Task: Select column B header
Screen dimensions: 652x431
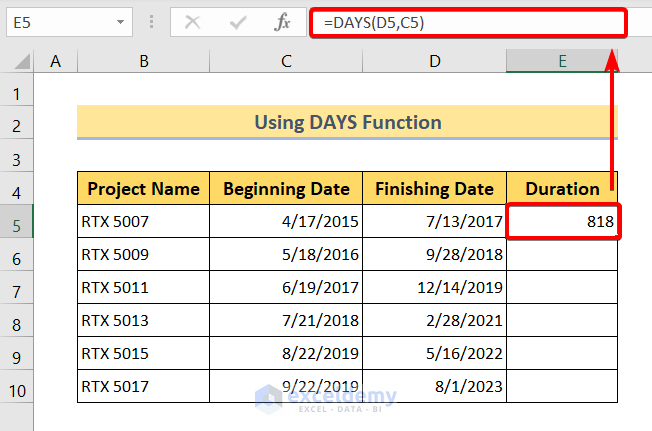Action: [143, 62]
